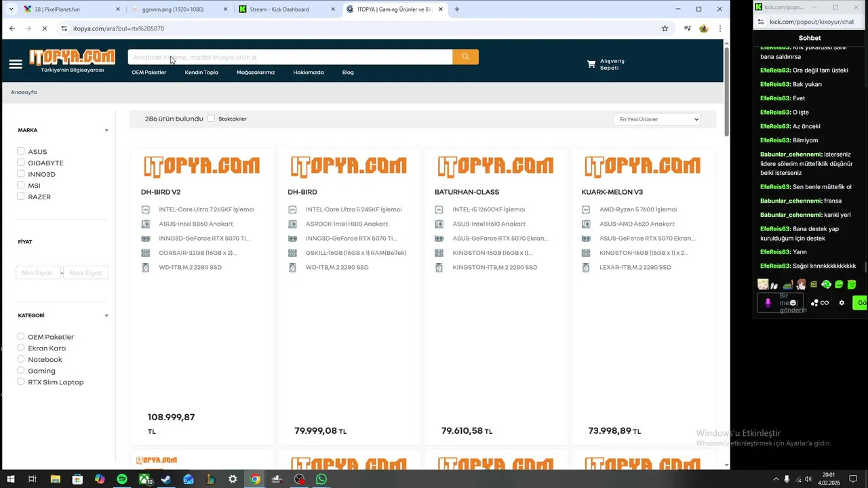Check the MSI brand filter

point(21,185)
